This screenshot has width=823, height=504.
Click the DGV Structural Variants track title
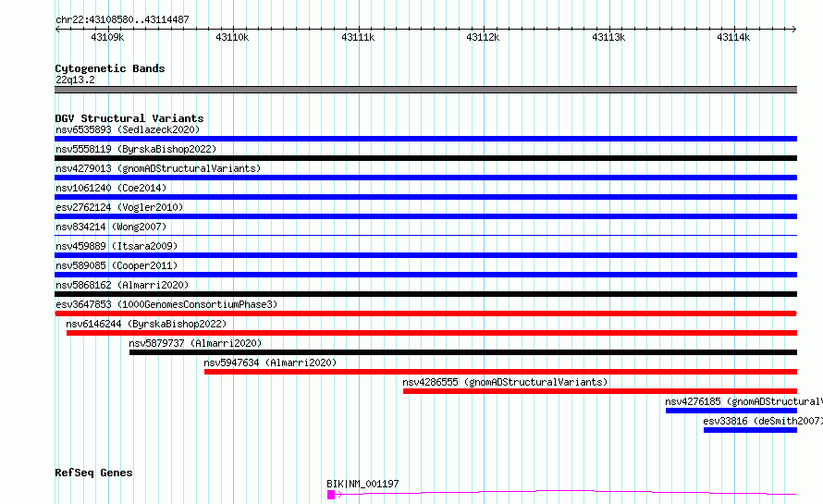(x=129, y=118)
